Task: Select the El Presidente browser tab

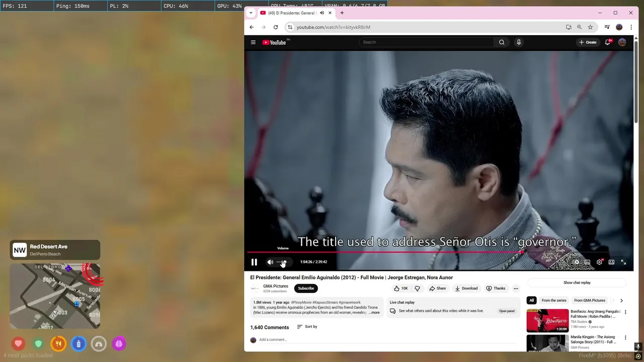Action: click(x=290, y=13)
